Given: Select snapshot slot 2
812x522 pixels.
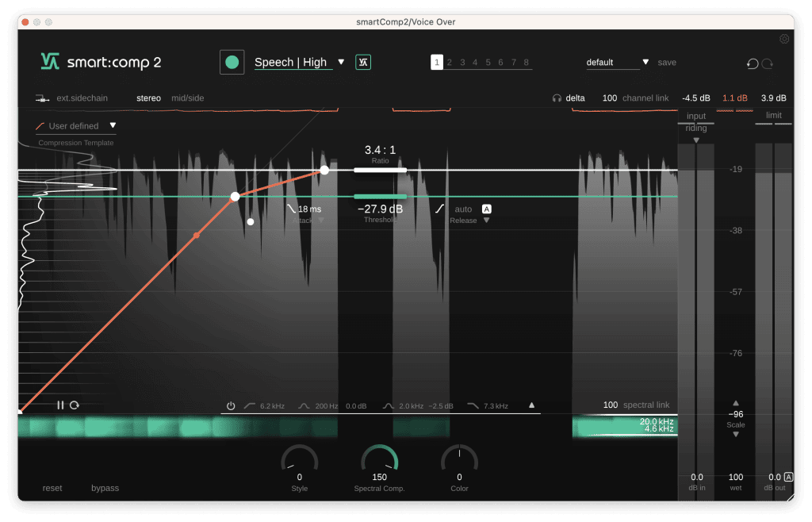Looking at the screenshot, I should [x=450, y=62].
